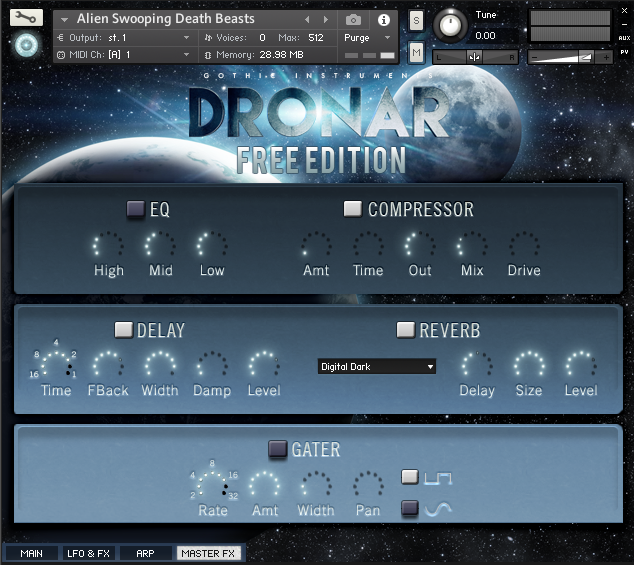This screenshot has width=634, height=565.
Task: Click the Delay Level knob
Action: tap(264, 365)
